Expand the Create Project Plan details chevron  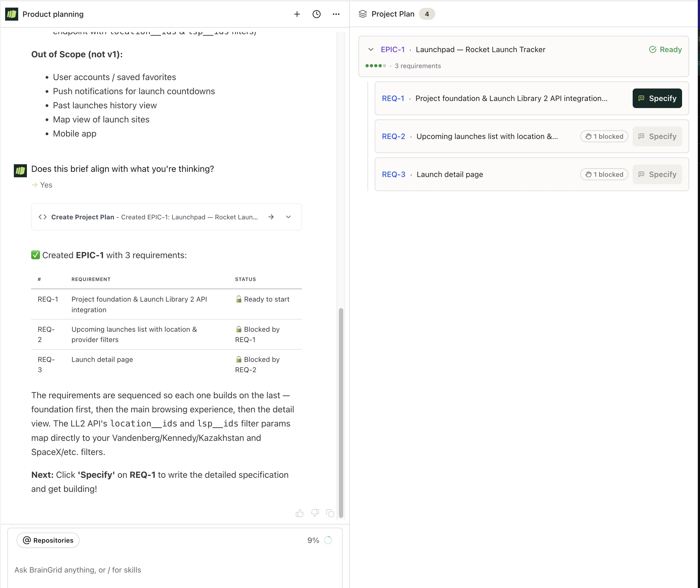pyautogui.click(x=288, y=217)
